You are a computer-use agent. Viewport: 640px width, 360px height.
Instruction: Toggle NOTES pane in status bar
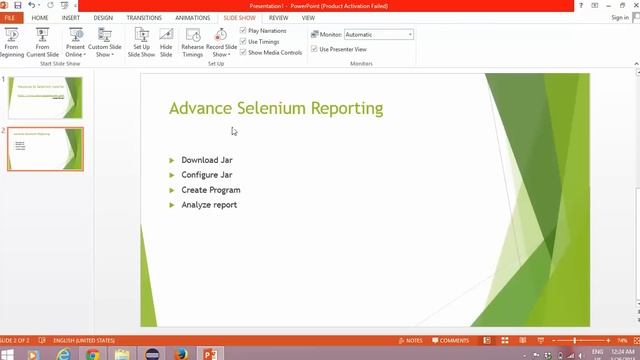pyautogui.click(x=411, y=340)
